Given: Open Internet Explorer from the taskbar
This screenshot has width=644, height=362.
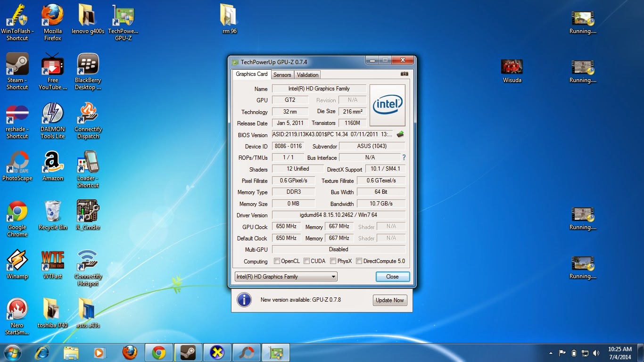Looking at the screenshot, I should (x=42, y=353).
